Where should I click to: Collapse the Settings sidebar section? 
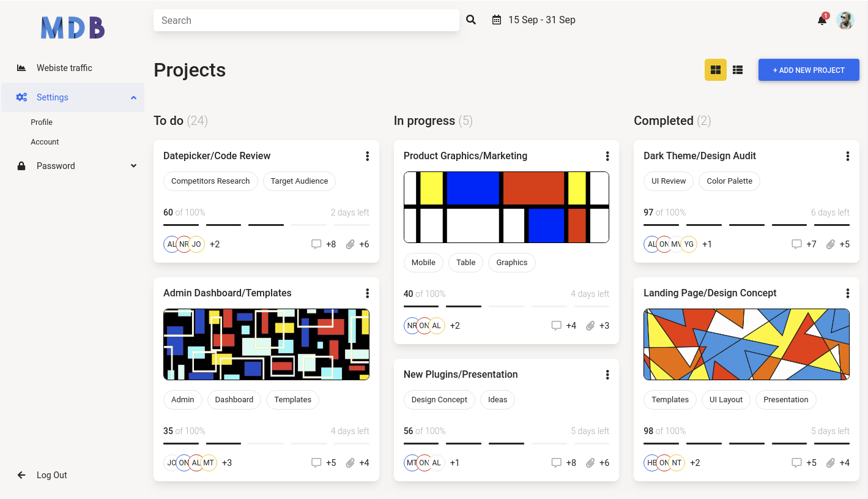pyautogui.click(x=133, y=97)
